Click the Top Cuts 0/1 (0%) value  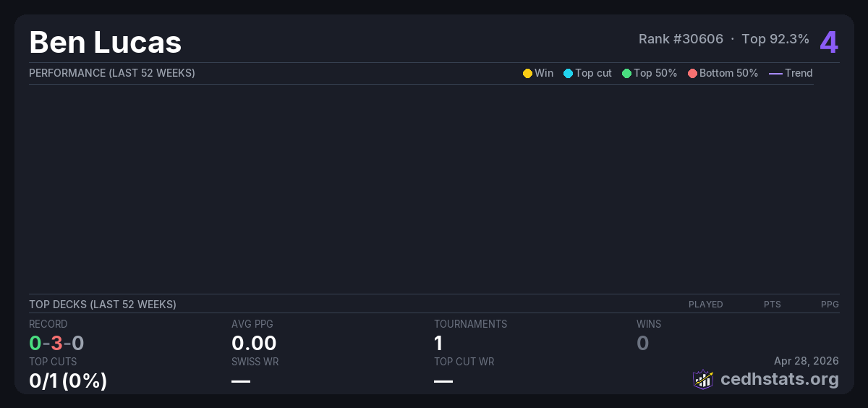(68, 381)
